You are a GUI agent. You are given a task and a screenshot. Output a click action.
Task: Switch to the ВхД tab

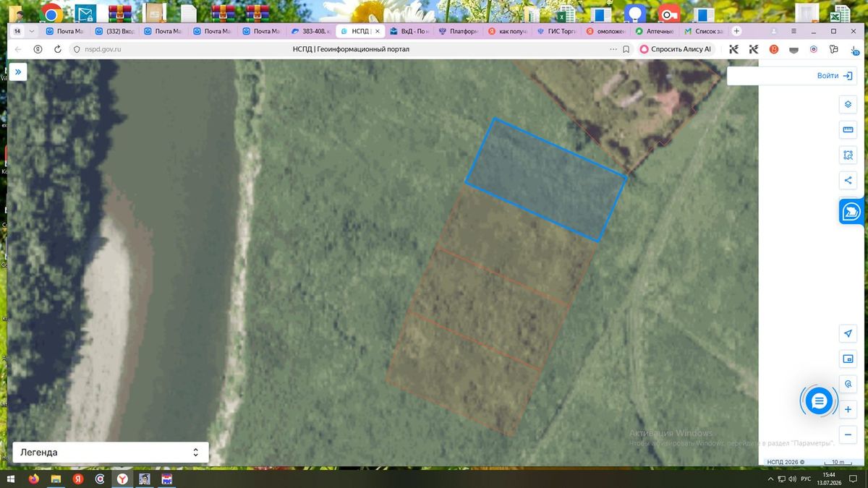pos(409,31)
